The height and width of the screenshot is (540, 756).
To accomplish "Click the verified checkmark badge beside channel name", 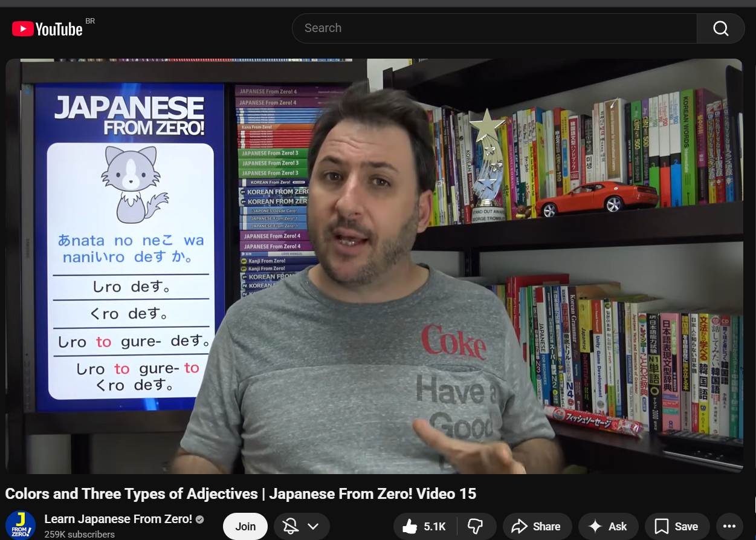I will [199, 519].
